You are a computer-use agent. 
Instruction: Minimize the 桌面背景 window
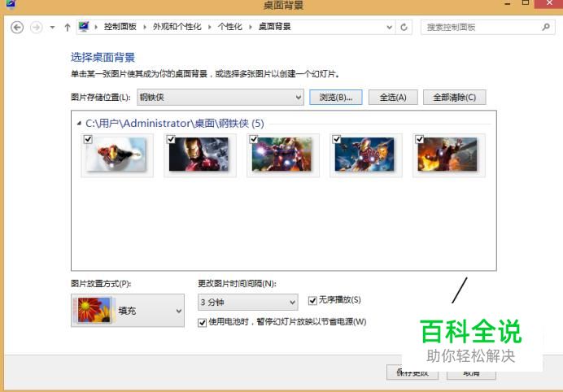pos(508,3)
